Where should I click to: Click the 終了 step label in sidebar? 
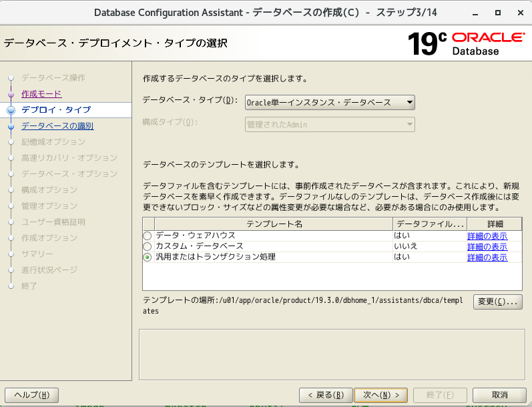tap(29, 286)
